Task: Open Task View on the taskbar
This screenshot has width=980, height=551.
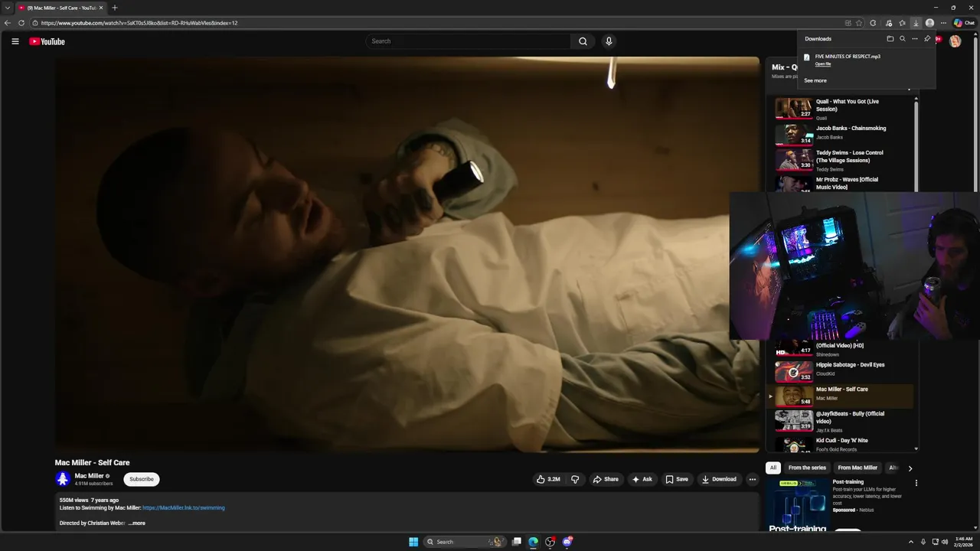Action: 517,542
